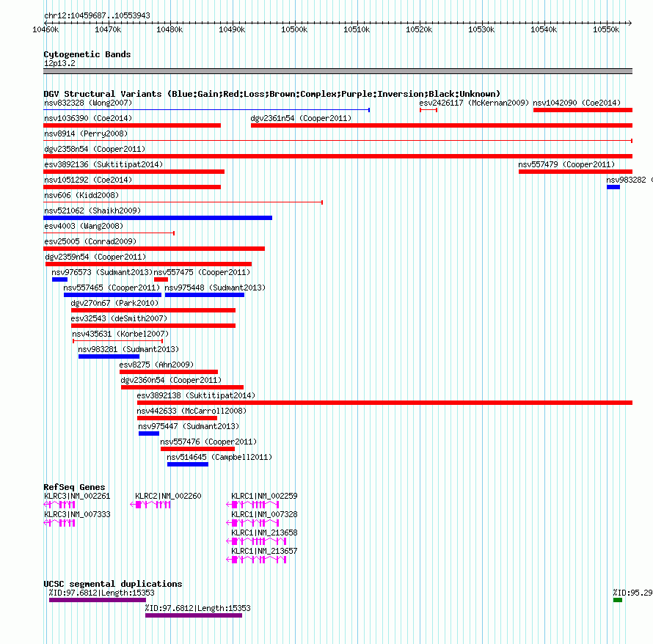The height and width of the screenshot is (644, 653).
Task: Open the esv8275 (Ahn2009) label
Action: 156,365
